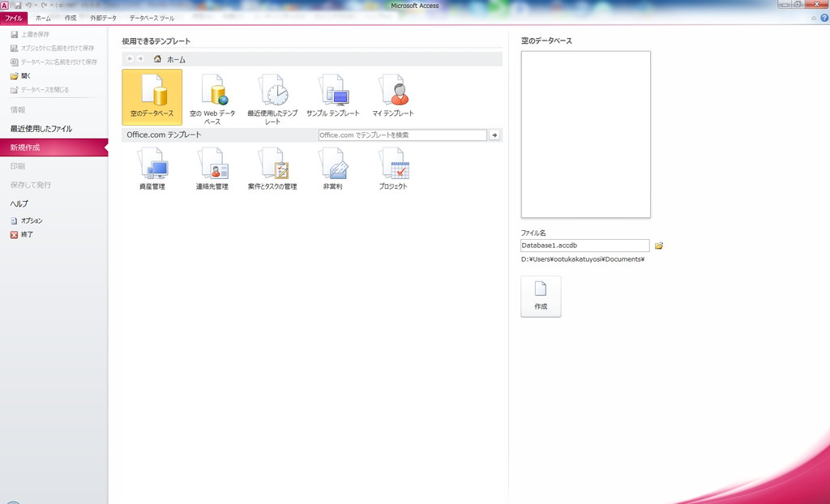This screenshot has height=504, width=830.
Task: Click the Access application icon in title bar
Action: click(5, 6)
